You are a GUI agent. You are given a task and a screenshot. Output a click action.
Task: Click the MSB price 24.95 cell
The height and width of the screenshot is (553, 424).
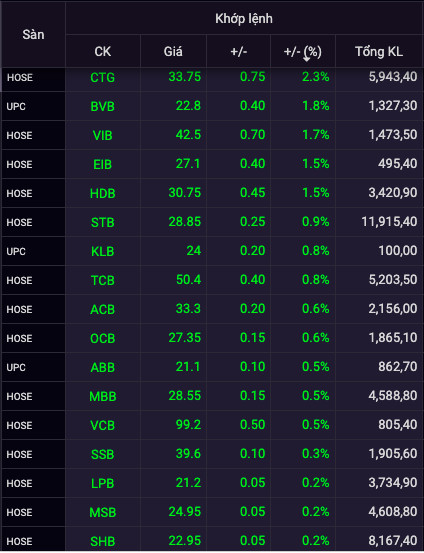tap(185, 511)
